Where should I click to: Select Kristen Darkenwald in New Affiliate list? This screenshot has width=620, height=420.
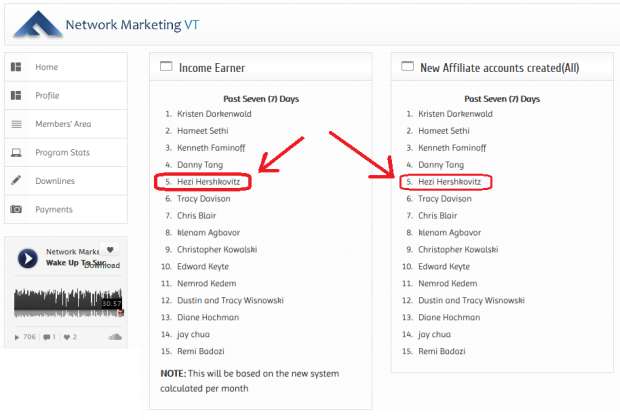click(456, 114)
